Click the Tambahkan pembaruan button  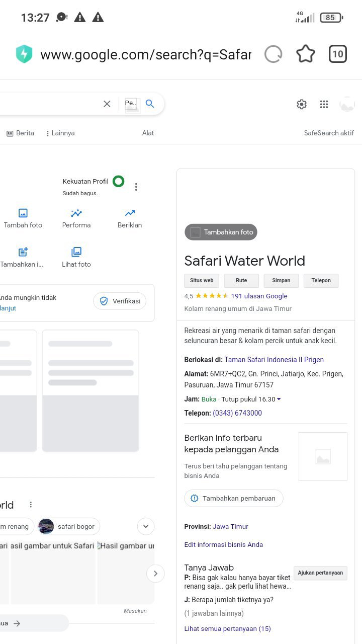[234, 498]
